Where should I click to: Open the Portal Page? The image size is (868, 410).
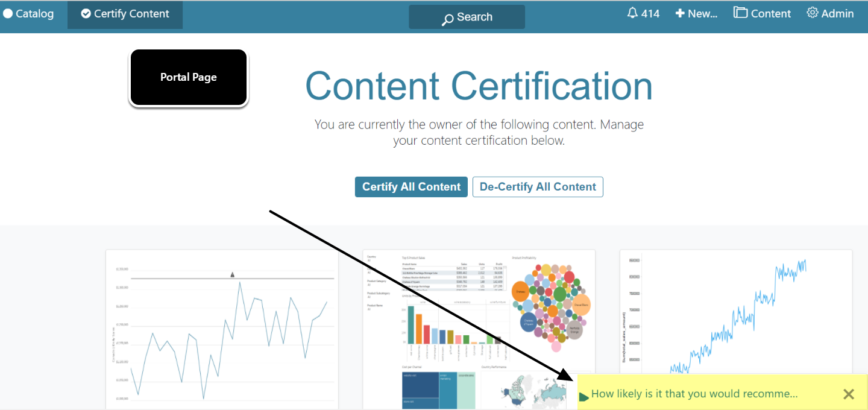(188, 77)
